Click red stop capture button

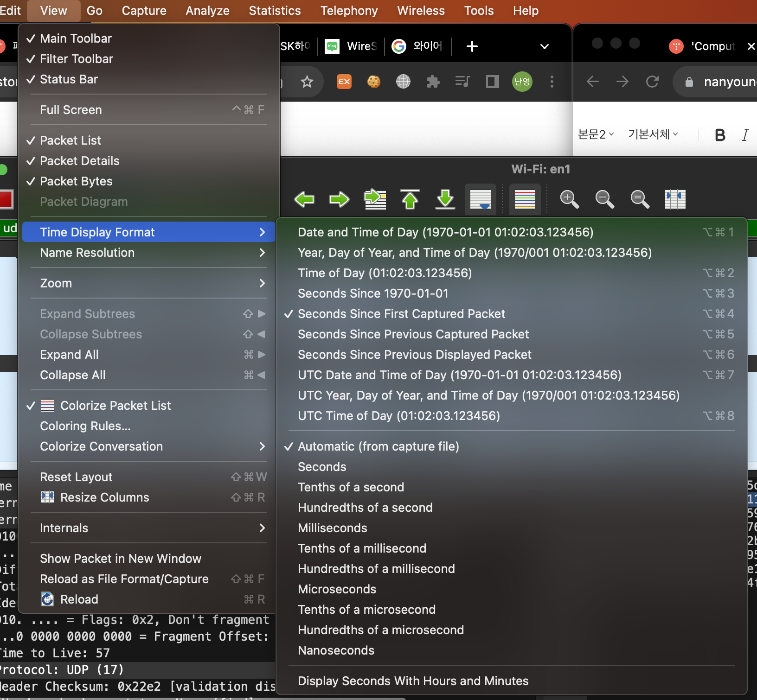(x=6, y=199)
